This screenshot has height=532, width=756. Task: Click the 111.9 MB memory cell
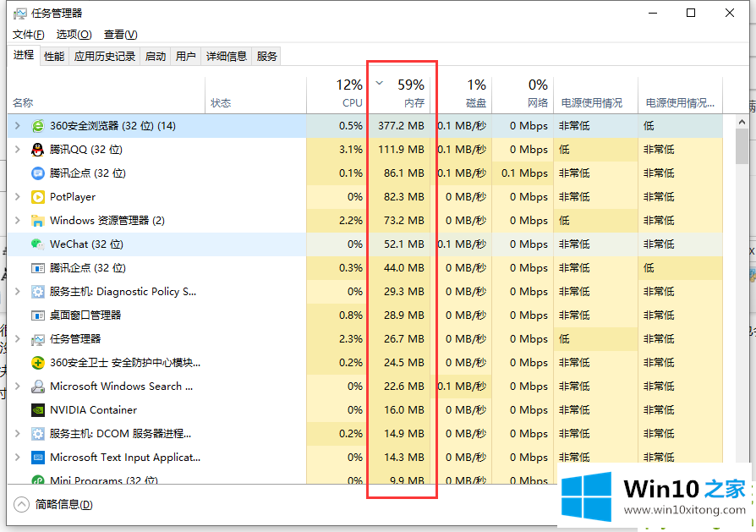pyautogui.click(x=399, y=150)
